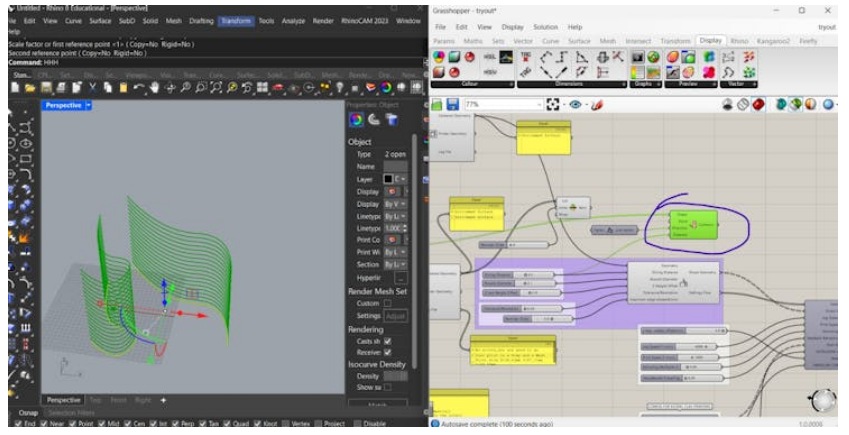Click the Adjust settings button

396,316
